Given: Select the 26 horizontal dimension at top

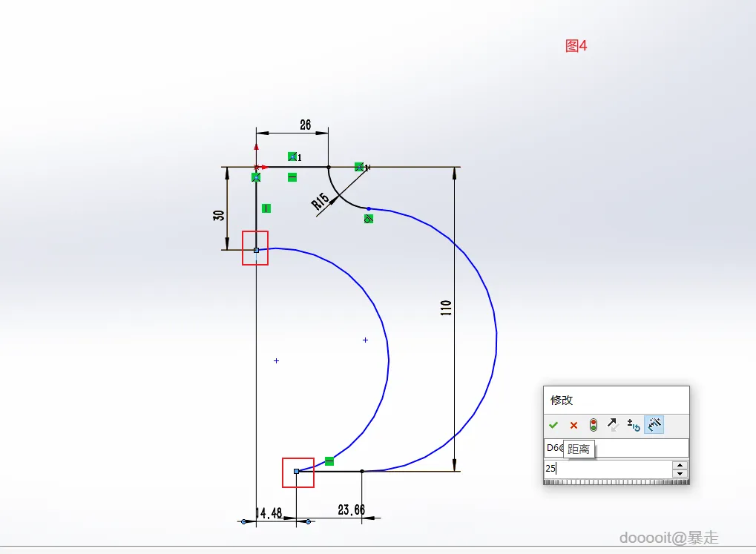Looking at the screenshot, I should click(305, 125).
